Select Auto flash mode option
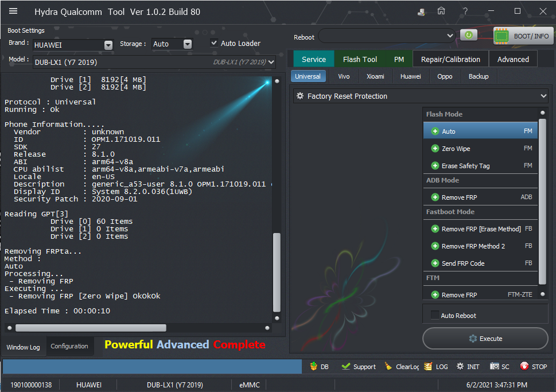This screenshot has height=392, width=556. tap(480, 131)
